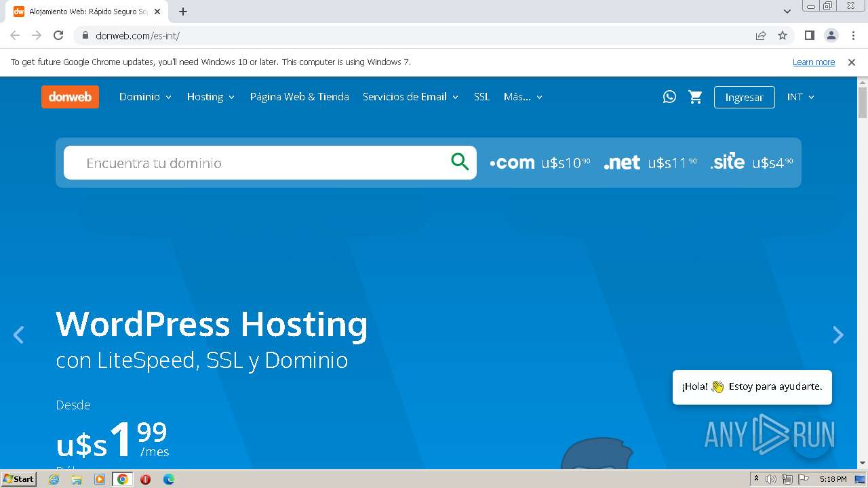Viewport: 868px width, 488px height.
Task: Expand the Hosting menu
Action: [211, 97]
